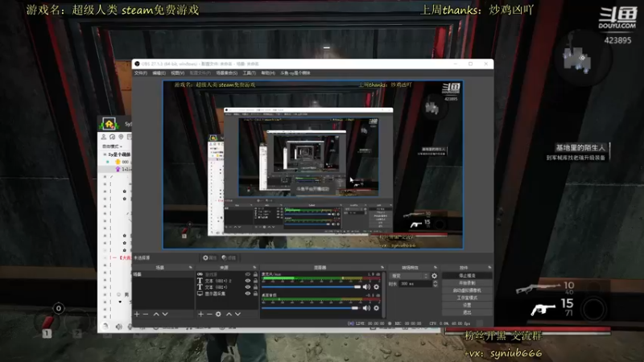Click the source filters button
The image size is (644, 362).
[x=229, y=257]
